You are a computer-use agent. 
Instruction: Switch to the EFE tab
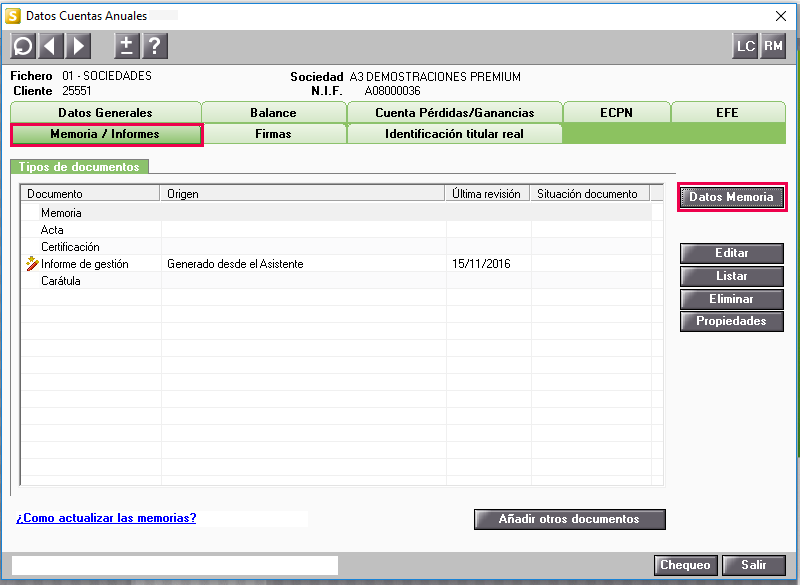tap(728, 113)
